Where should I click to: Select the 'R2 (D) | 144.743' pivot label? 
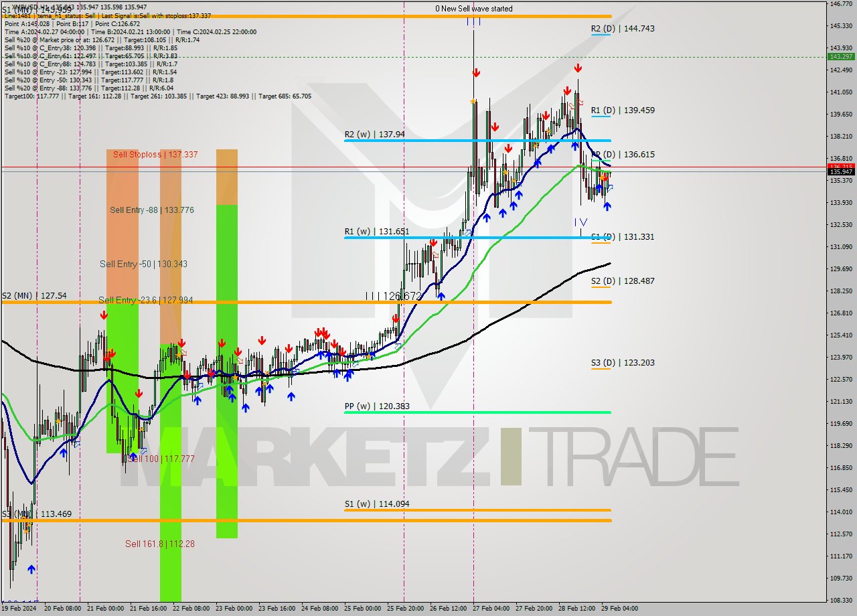(623, 29)
